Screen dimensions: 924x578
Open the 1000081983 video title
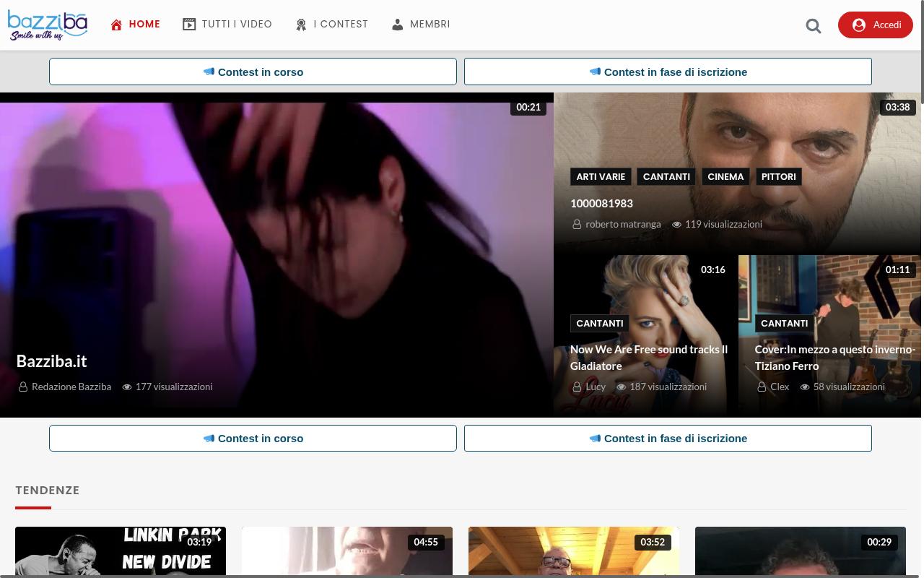(x=601, y=204)
